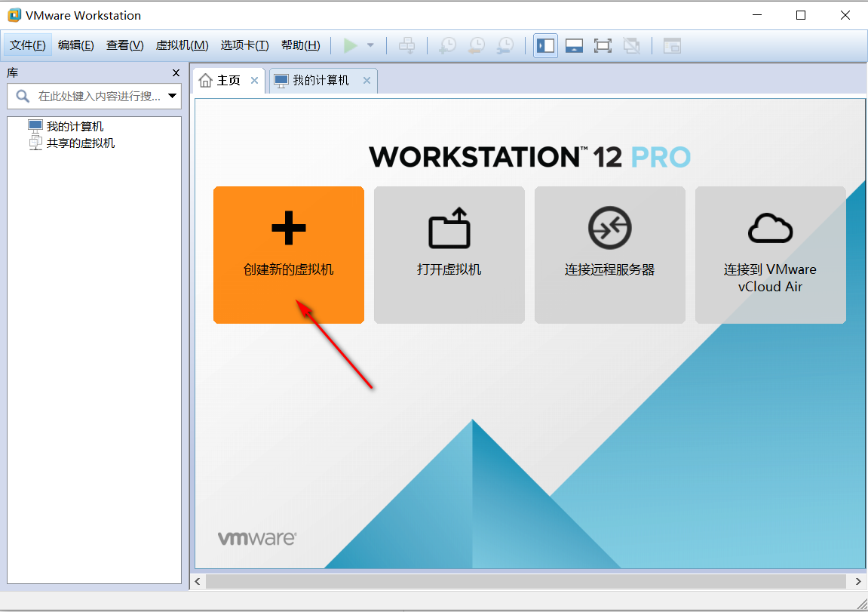Expand the library search filter dropdown
The height and width of the screenshot is (612, 868).
[172, 97]
